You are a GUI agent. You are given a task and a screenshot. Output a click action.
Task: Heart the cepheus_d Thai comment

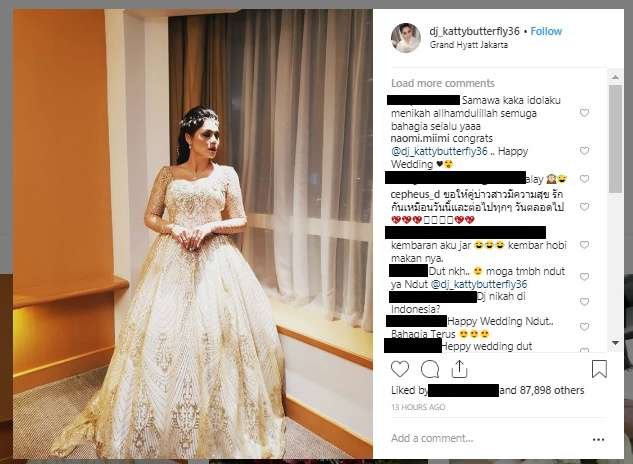tap(584, 207)
